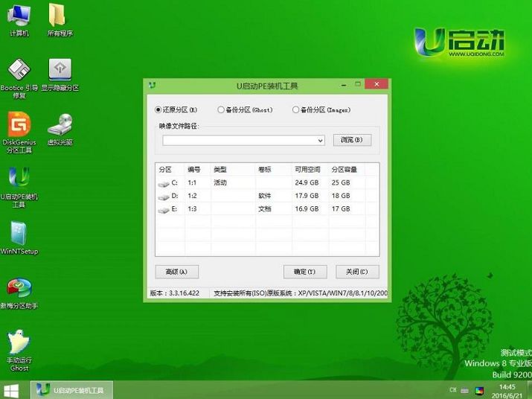This screenshot has height=399, width=532.
Task: Open the WinNTSetup desktop icon
Action: point(19,238)
